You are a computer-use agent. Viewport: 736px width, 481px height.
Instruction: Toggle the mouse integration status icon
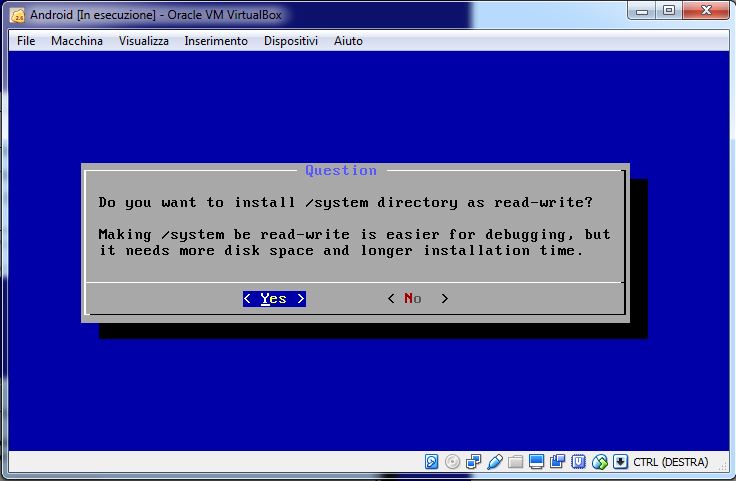[600, 462]
